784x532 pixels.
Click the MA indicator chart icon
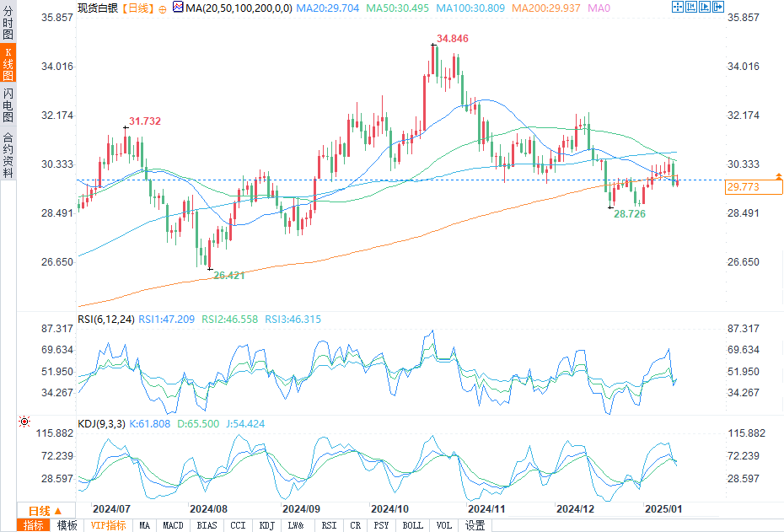pos(177,8)
